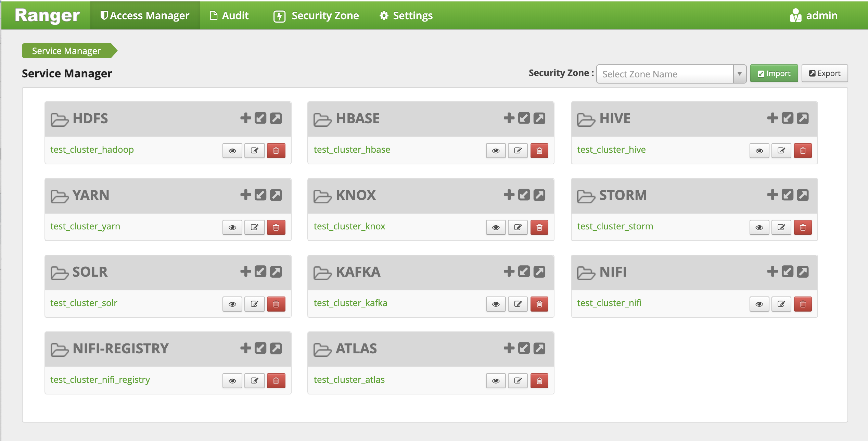Click the Import button
Image resolution: width=868 pixels, height=441 pixels.
773,73
